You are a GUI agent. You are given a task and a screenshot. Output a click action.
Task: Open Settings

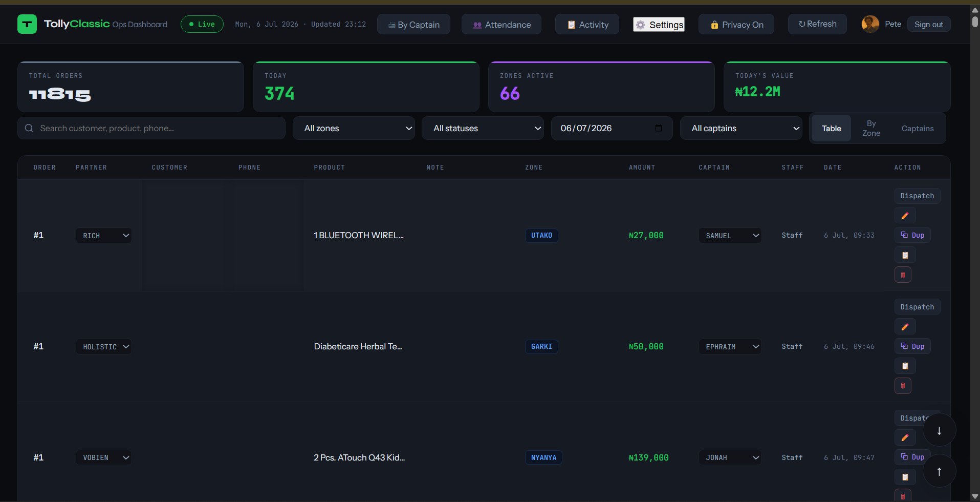pyautogui.click(x=659, y=25)
